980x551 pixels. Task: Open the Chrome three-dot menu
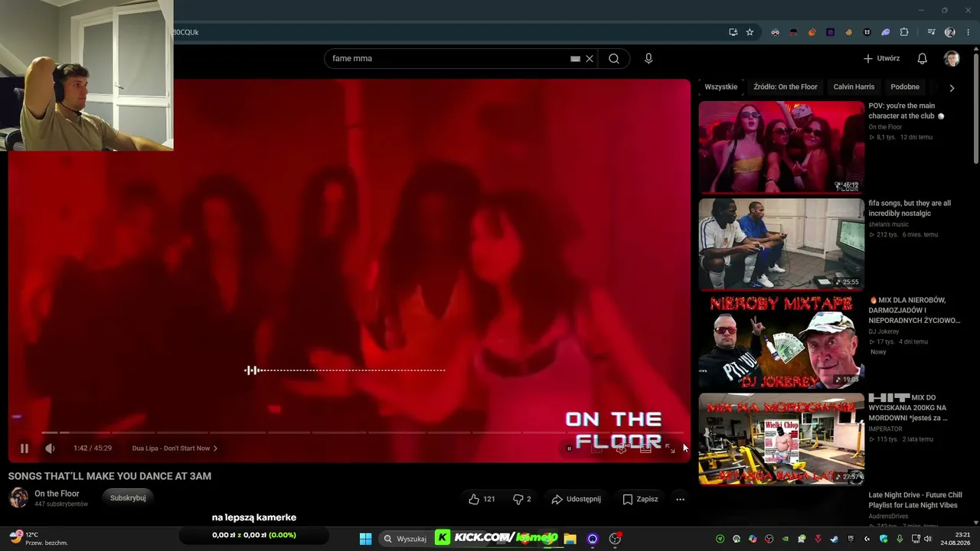pos(969,32)
